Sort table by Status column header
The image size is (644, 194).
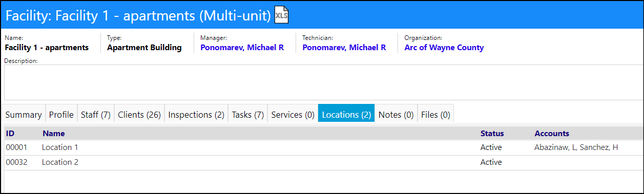(x=492, y=134)
